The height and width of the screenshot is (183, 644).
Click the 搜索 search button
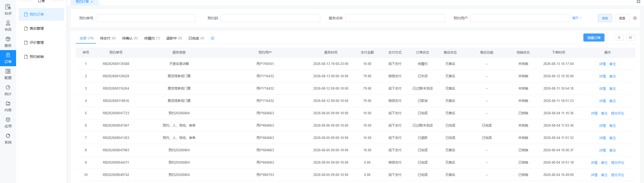tap(605, 18)
